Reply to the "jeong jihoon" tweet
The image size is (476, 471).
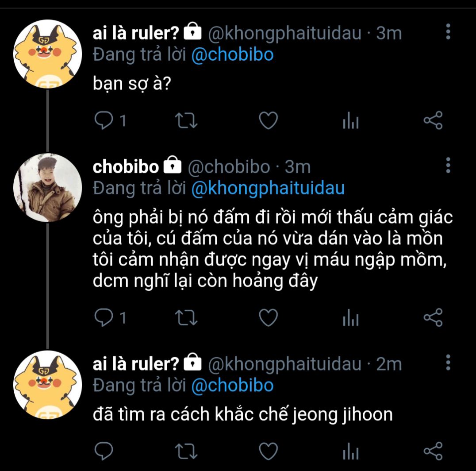104,451
